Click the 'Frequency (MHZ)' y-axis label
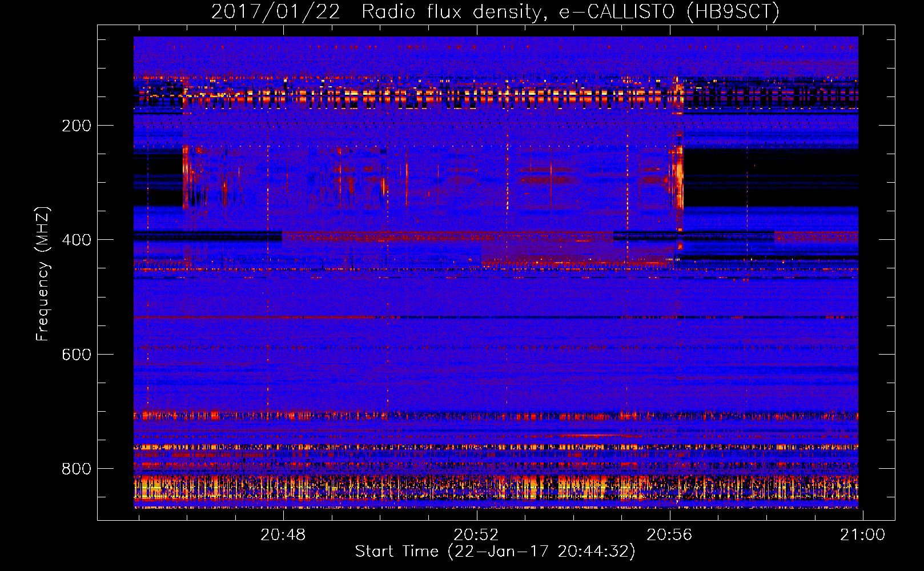924x571 pixels. (x=43, y=274)
